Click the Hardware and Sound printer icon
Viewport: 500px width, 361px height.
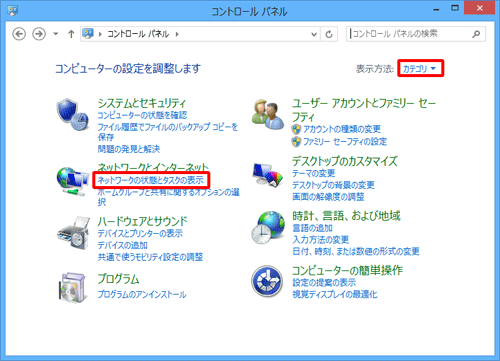73,233
